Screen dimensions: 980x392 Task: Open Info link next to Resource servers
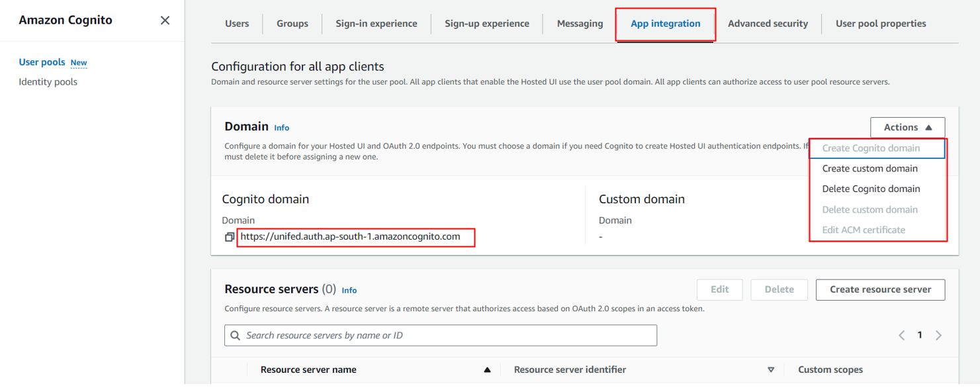click(x=349, y=291)
